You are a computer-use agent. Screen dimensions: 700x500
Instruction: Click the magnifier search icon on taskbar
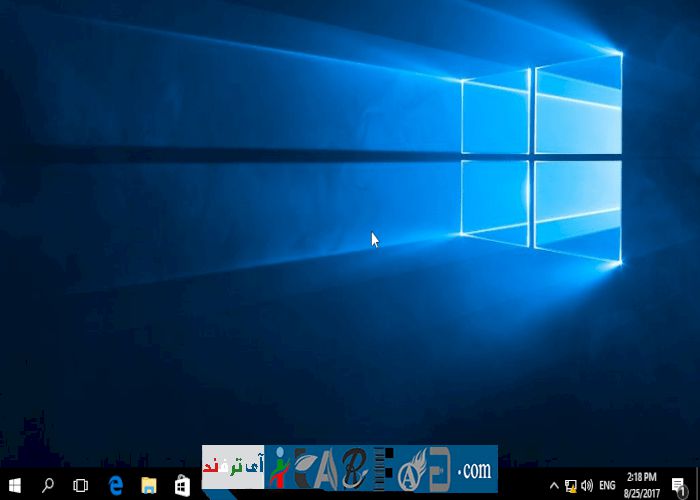click(48, 485)
